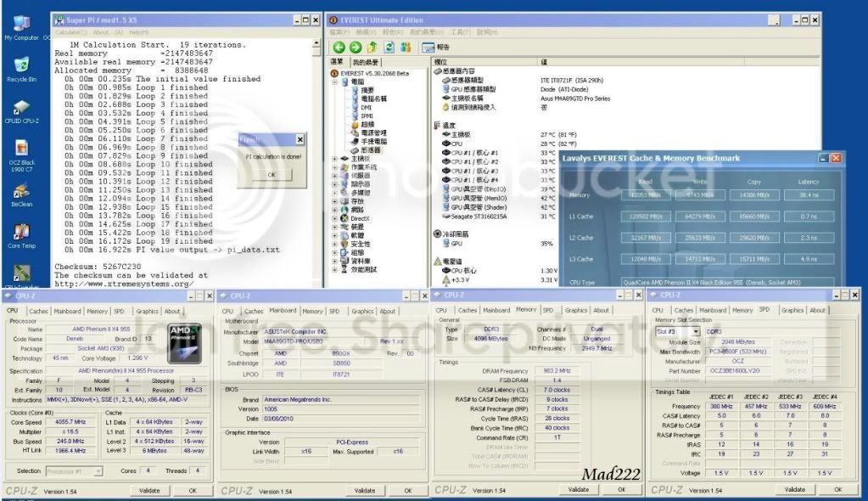Expand 作業系統 node in EVEREST tree
This screenshot has height=501, width=868.
(335, 167)
